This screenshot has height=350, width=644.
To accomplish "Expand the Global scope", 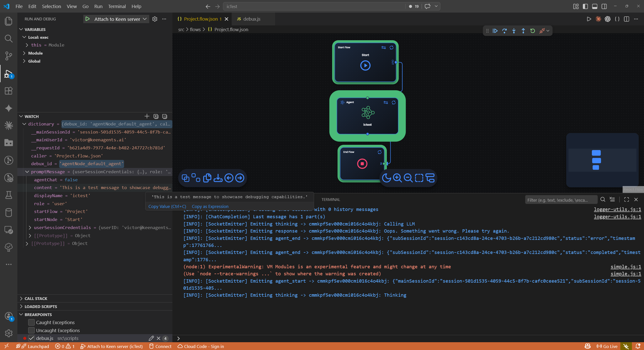I will point(24,61).
